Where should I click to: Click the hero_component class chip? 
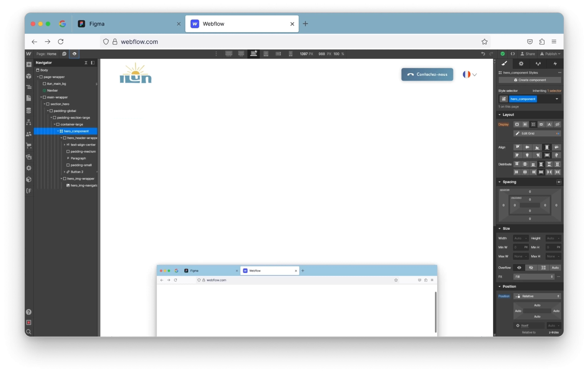click(523, 99)
